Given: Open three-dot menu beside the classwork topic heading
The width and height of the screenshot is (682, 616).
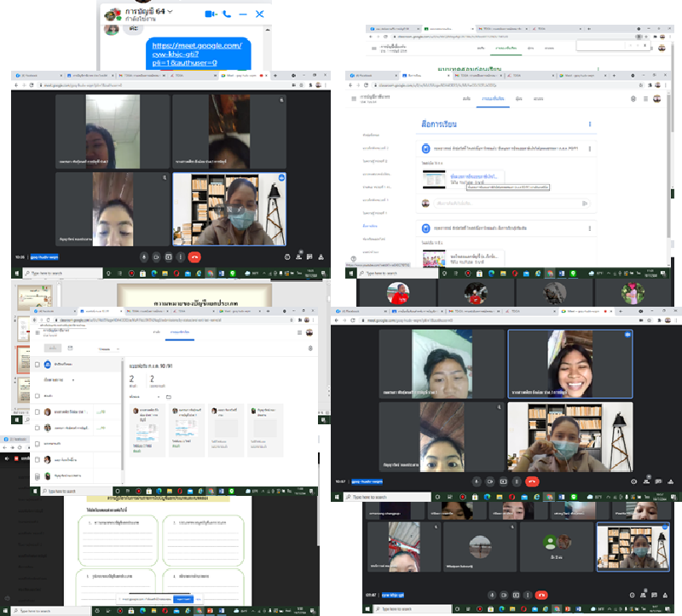Looking at the screenshot, I should click(589, 124).
